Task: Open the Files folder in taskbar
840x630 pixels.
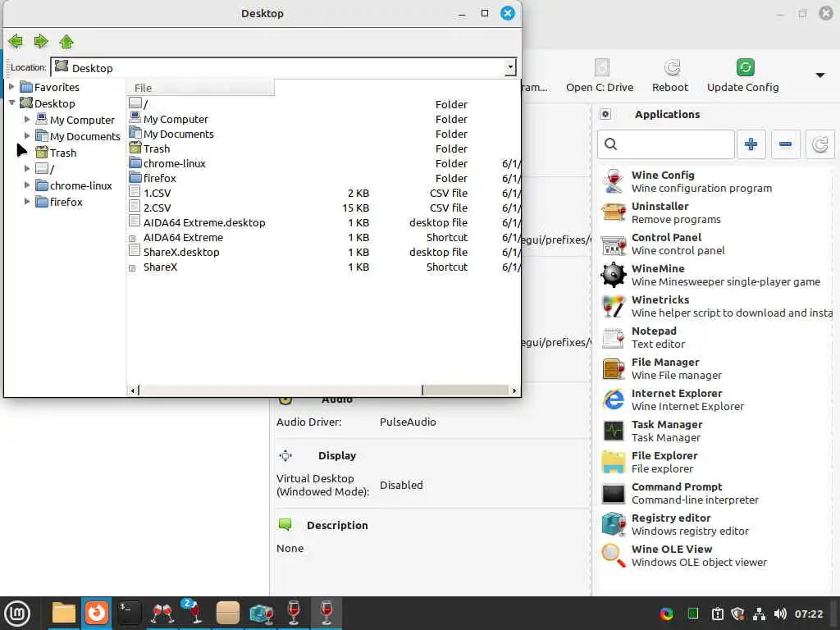Action: 63,613
